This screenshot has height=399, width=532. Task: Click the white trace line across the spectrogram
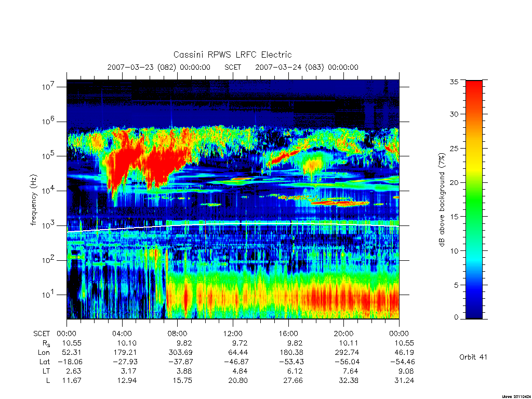click(x=233, y=224)
